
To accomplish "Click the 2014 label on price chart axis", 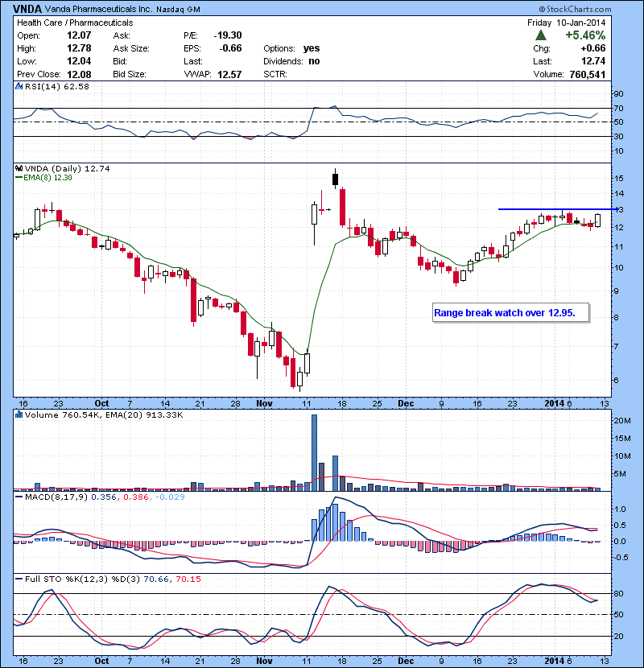I will tap(554, 403).
